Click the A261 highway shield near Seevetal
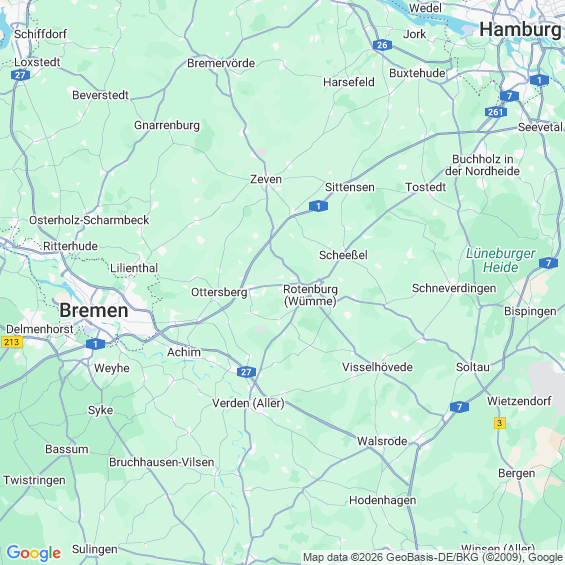The image size is (565, 565). (x=495, y=112)
